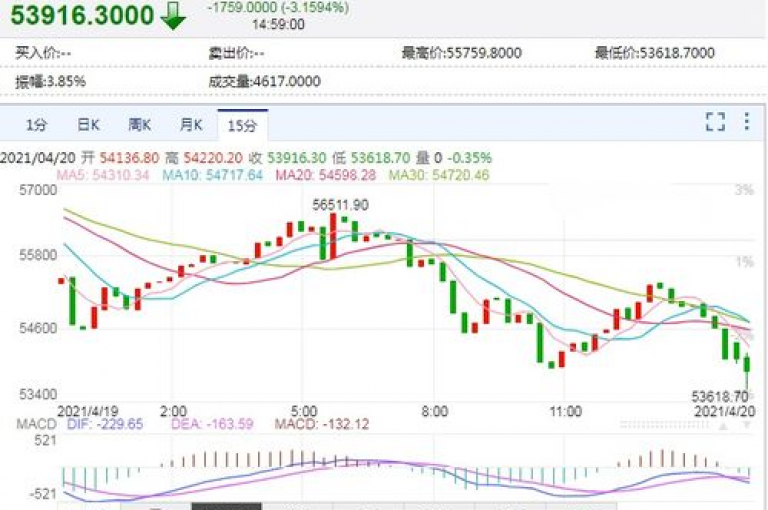Click the MA30: 54720.46 legend
Viewport: 768px width, 510px height.
(439, 175)
